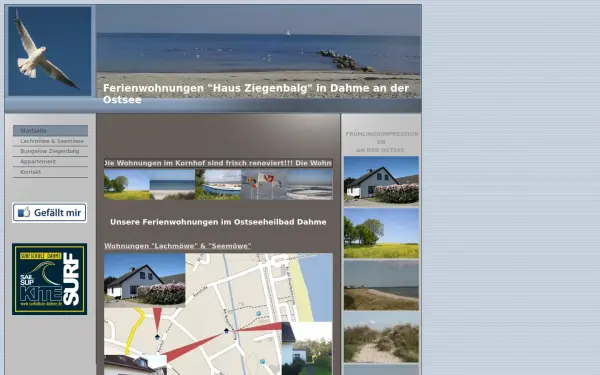Click the scrolling Kornhof renovation ticker
The height and width of the screenshot is (375, 600).
click(x=218, y=163)
